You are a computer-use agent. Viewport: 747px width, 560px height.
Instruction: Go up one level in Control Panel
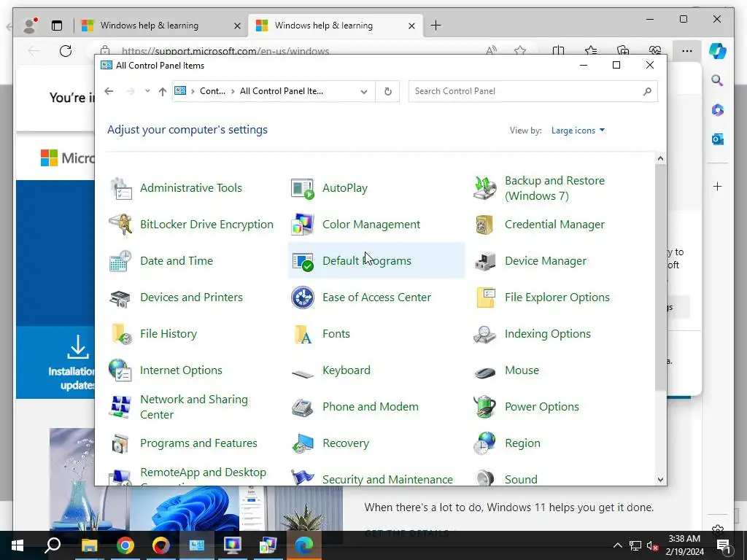pos(163,91)
